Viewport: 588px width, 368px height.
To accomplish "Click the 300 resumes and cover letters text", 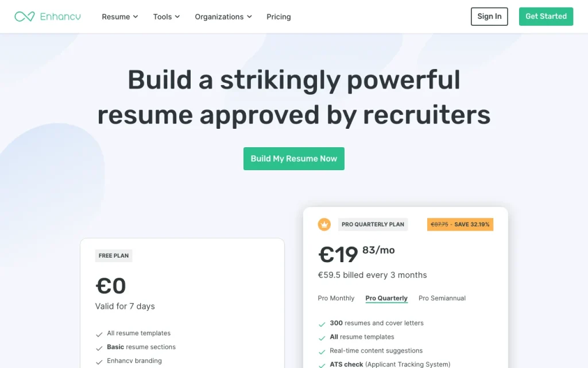I will (377, 323).
